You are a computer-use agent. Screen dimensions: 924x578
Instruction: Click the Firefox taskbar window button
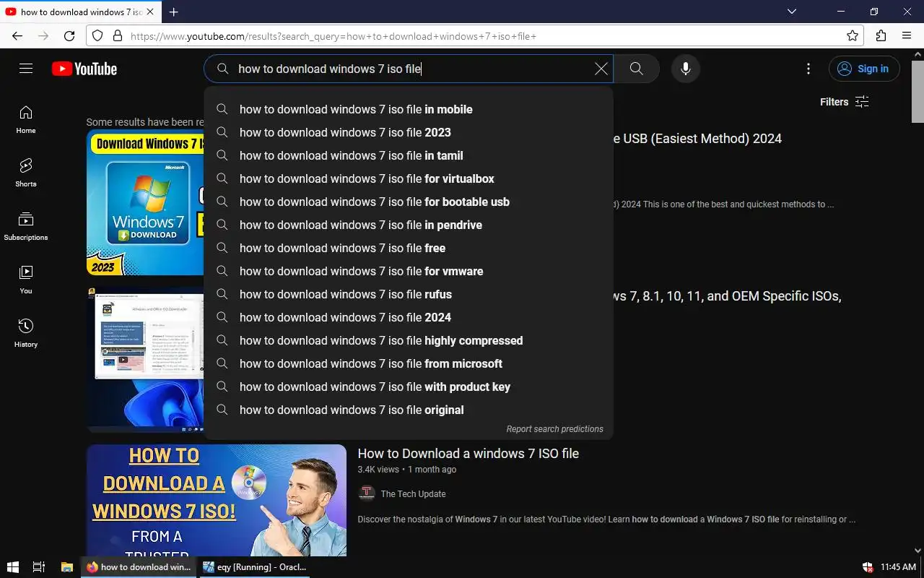click(139, 567)
